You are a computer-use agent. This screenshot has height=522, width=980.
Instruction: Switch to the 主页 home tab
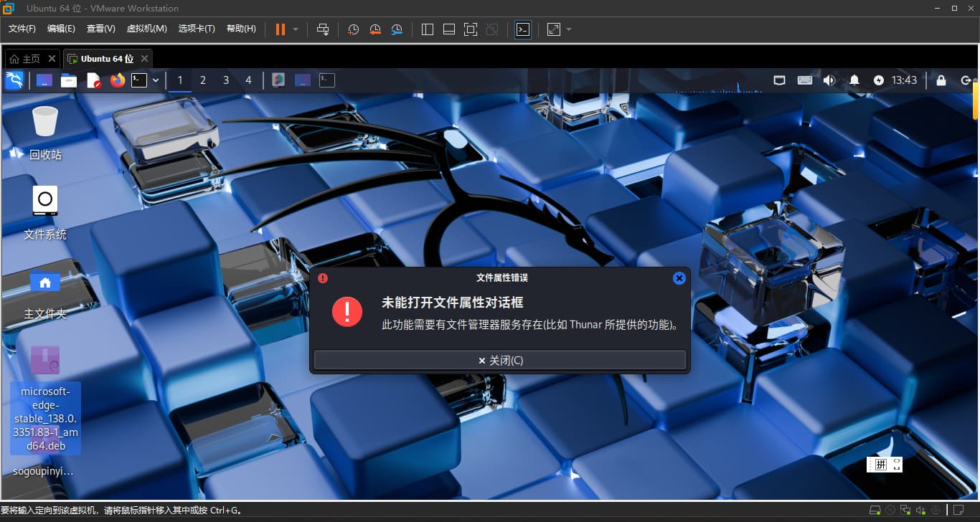26,59
